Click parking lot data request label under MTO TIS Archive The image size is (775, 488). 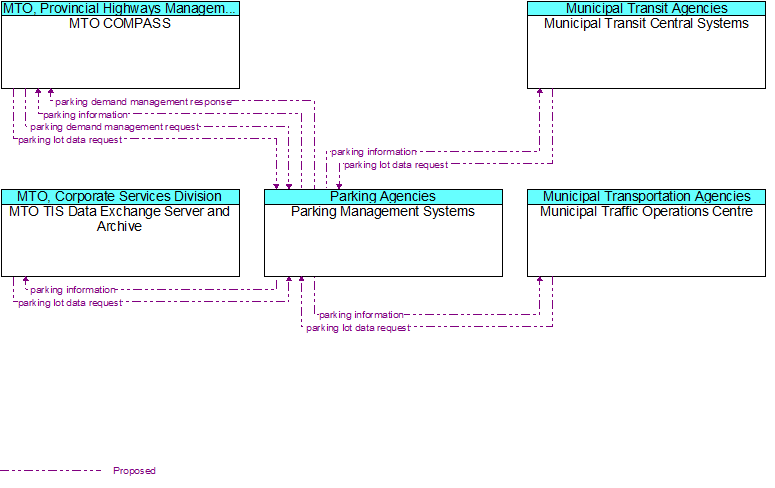(x=70, y=303)
